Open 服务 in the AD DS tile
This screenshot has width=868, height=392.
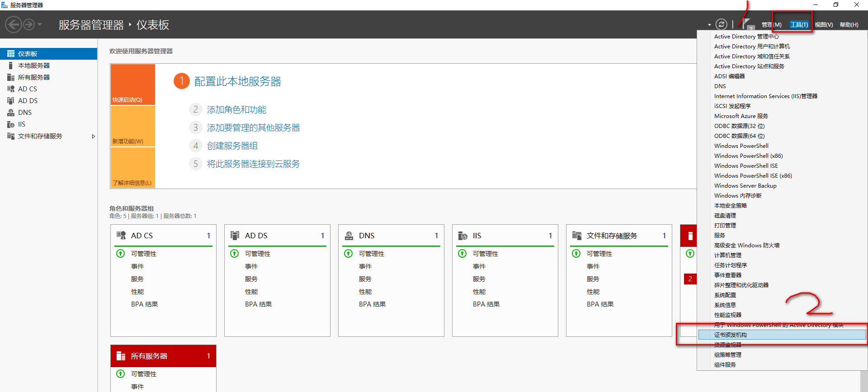point(251,279)
